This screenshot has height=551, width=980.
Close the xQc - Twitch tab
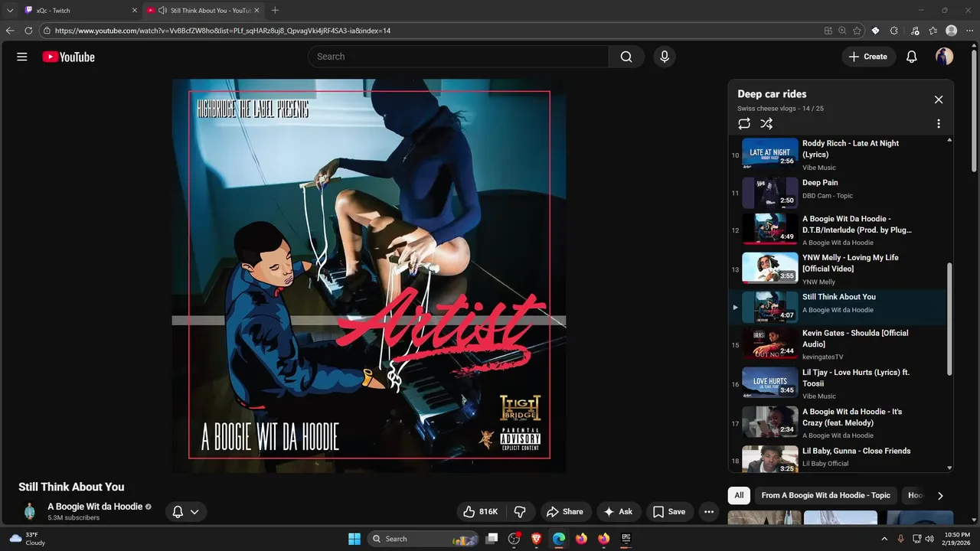coord(135,11)
